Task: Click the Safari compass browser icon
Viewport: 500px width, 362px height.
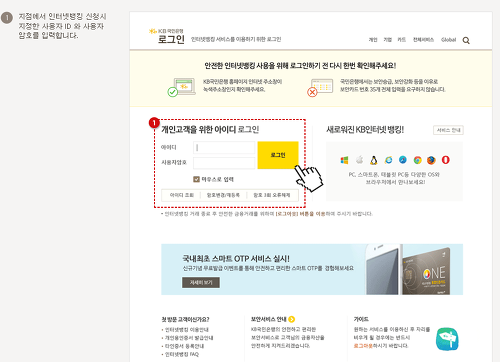Action: (403, 160)
